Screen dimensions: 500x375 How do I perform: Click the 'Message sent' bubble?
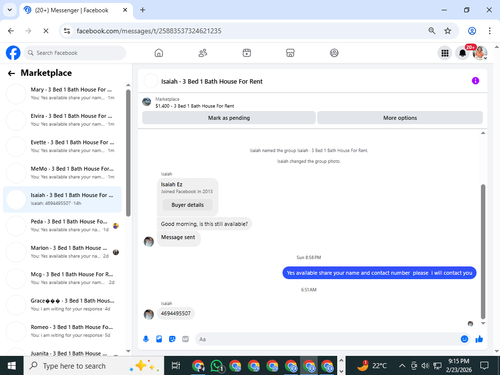tap(178, 237)
